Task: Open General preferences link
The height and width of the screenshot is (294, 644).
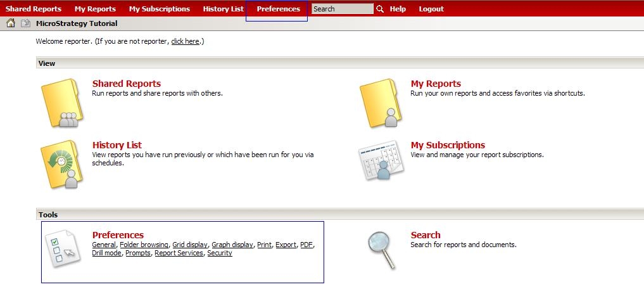Action: pos(103,245)
